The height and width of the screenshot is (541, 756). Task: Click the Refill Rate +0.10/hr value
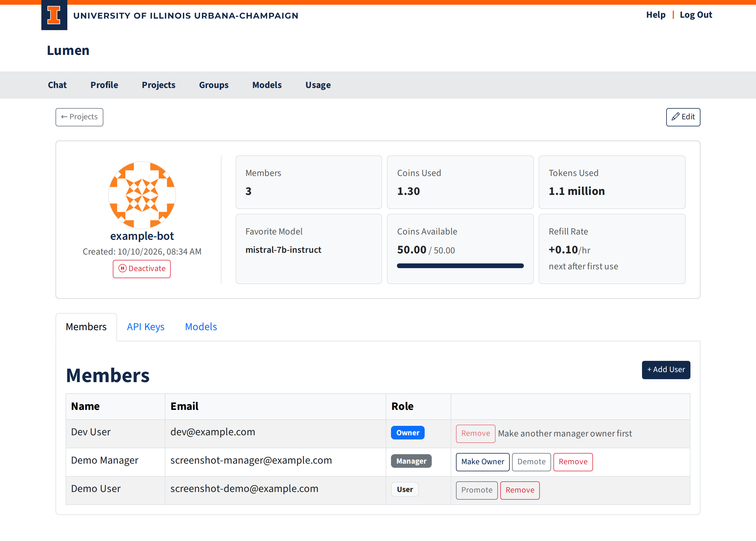(x=569, y=250)
